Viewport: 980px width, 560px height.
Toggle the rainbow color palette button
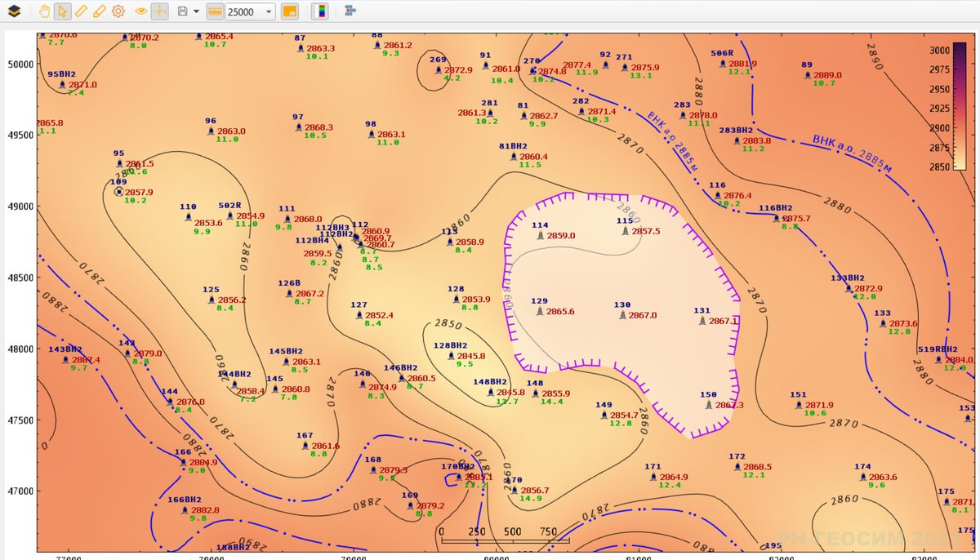[321, 11]
